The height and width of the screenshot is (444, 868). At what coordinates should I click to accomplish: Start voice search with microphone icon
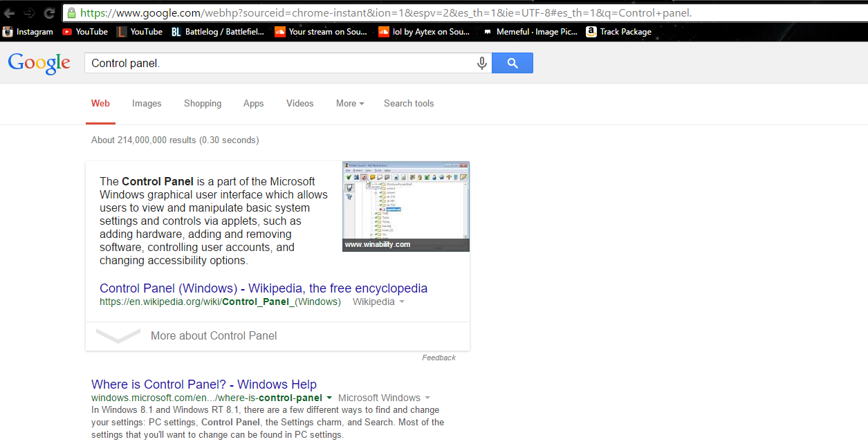[482, 63]
